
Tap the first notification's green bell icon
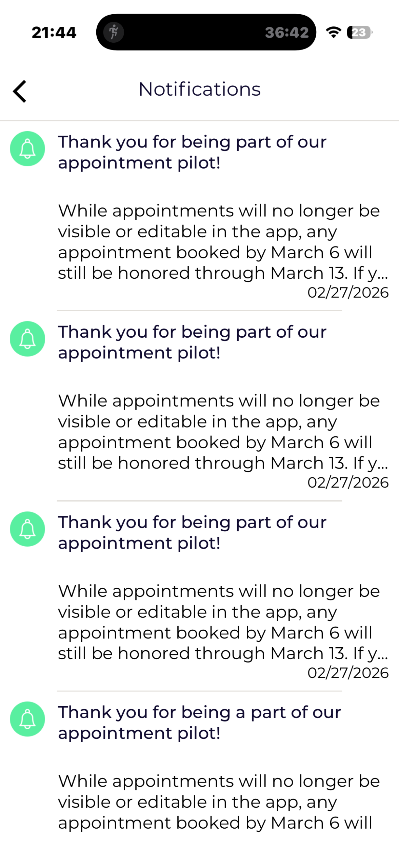[27, 149]
